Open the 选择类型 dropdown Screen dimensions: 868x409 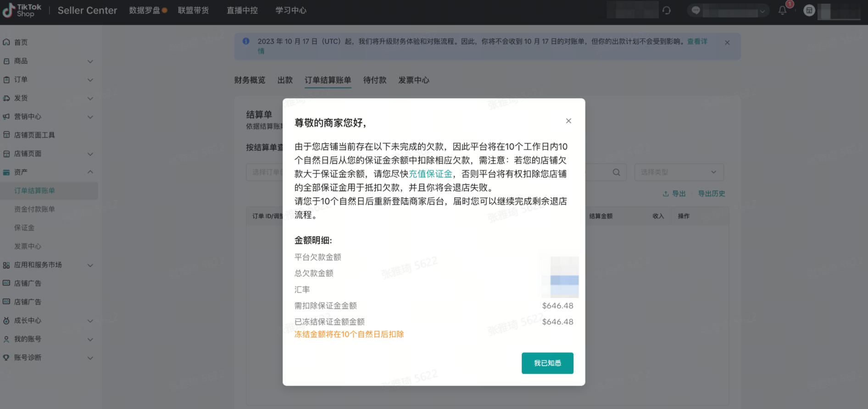(x=679, y=172)
